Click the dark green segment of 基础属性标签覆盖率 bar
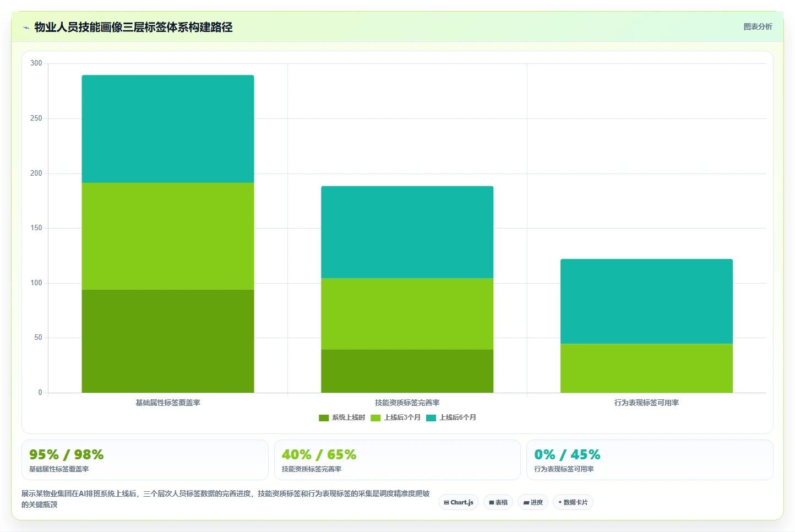 coord(168,341)
